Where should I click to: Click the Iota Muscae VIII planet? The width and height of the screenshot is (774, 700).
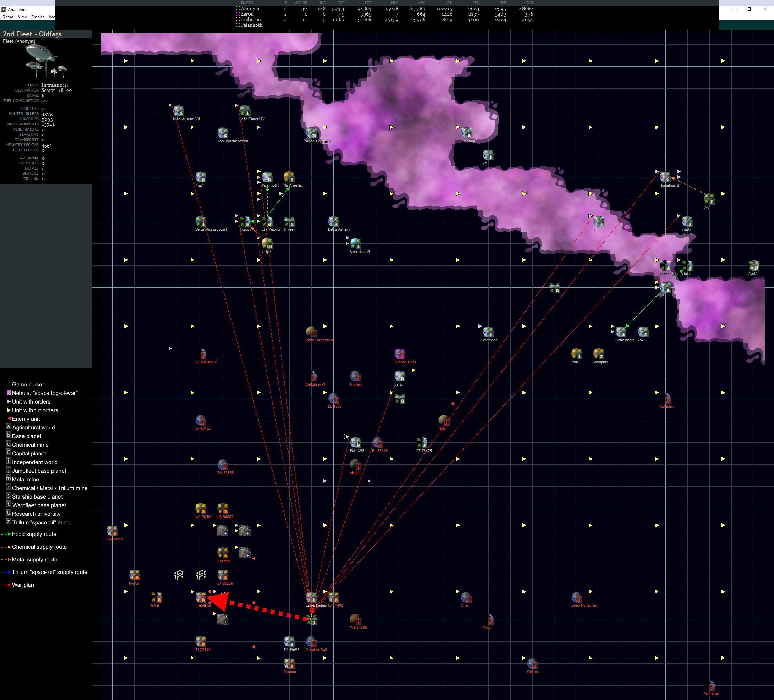(179, 111)
